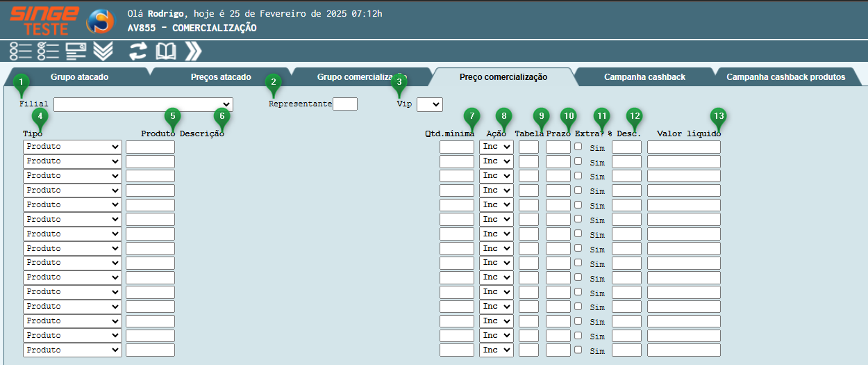Go to the Preços atacado tab

221,77
